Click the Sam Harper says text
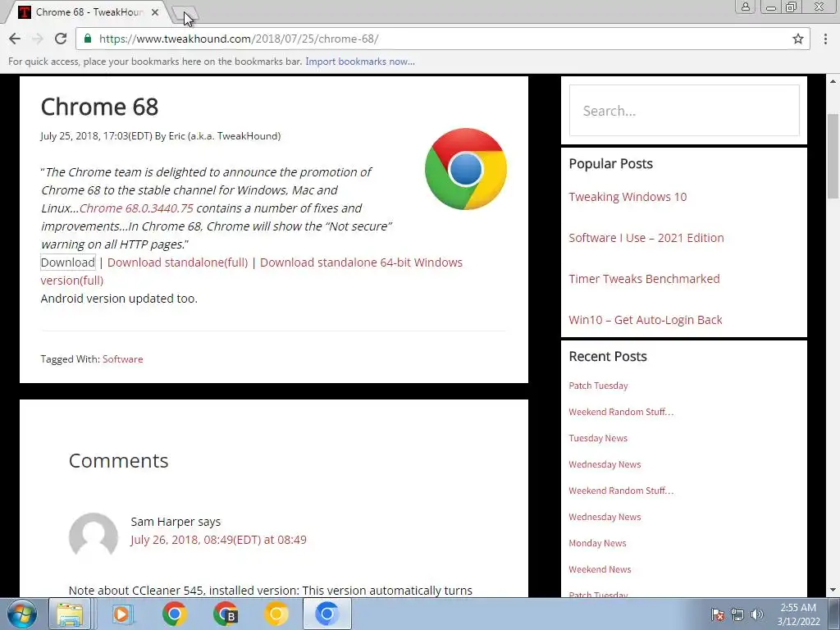 tap(176, 522)
